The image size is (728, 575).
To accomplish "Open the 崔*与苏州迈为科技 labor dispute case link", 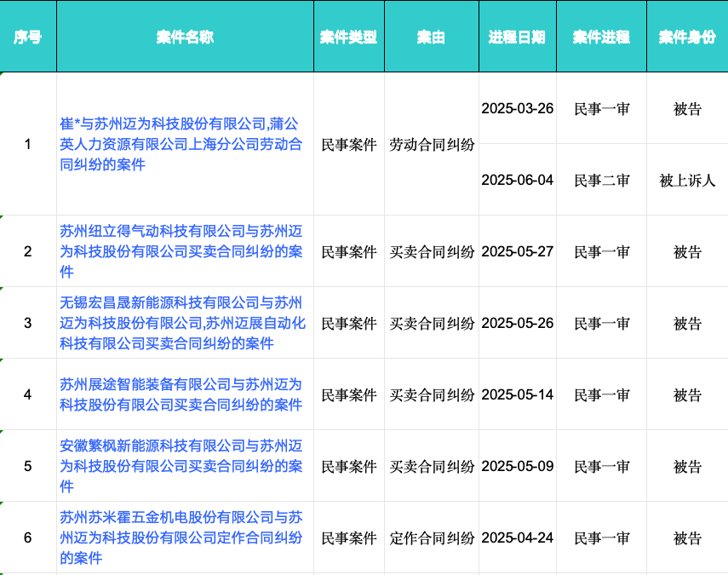I will [181, 144].
